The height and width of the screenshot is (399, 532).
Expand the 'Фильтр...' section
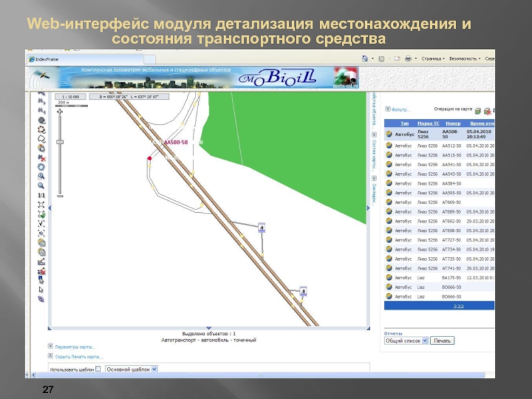[401, 109]
